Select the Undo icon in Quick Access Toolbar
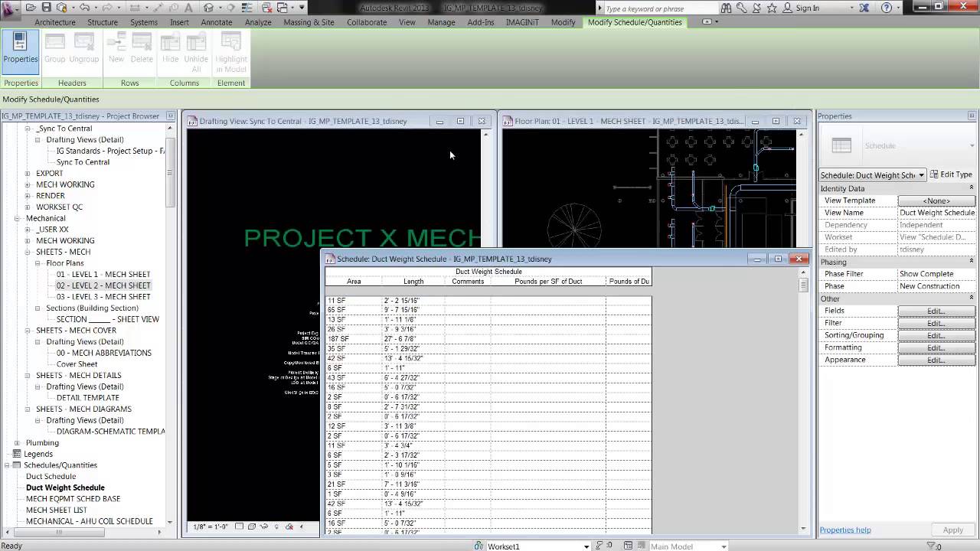This screenshot has width=980, height=551. tap(86, 7)
